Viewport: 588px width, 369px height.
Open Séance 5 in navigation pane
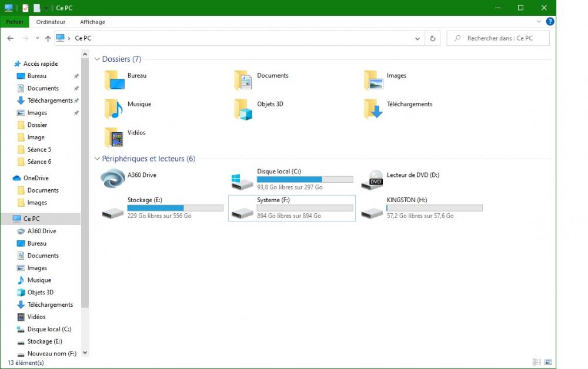39,149
